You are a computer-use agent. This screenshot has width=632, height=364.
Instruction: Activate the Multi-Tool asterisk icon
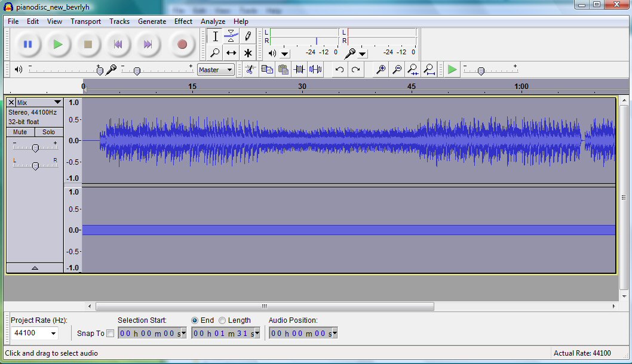tap(248, 53)
